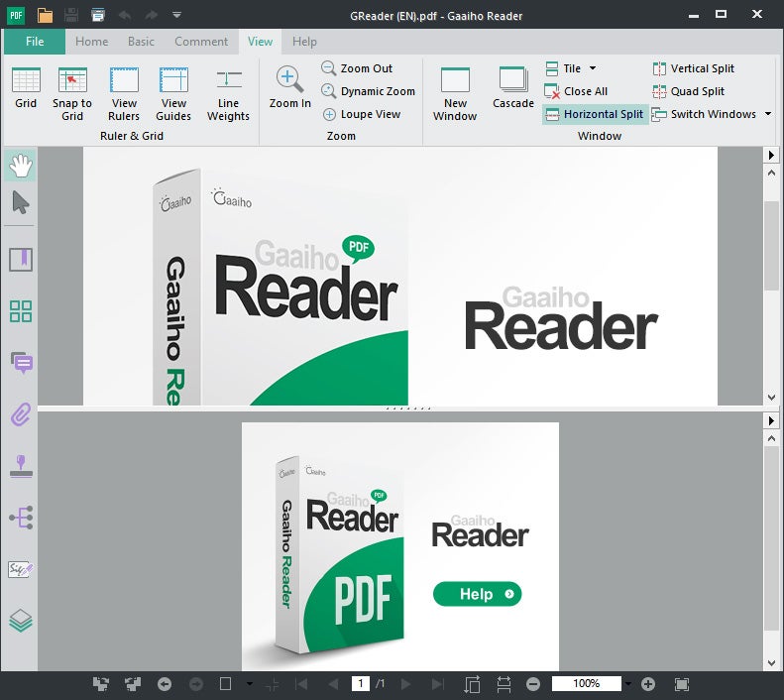Click the page number input field

(x=361, y=684)
